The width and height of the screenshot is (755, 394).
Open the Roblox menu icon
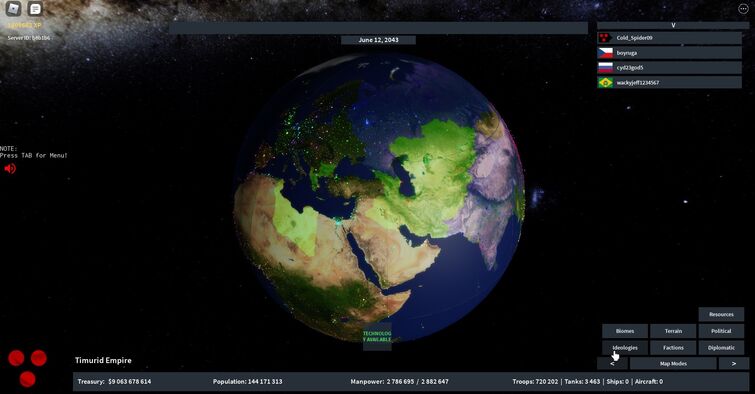[x=13, y=8]
